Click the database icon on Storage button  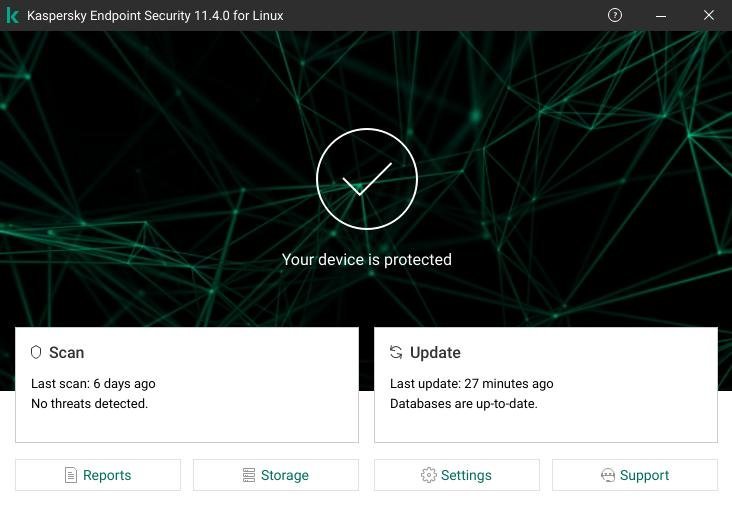pyautogui.click(x=248, y=475)
